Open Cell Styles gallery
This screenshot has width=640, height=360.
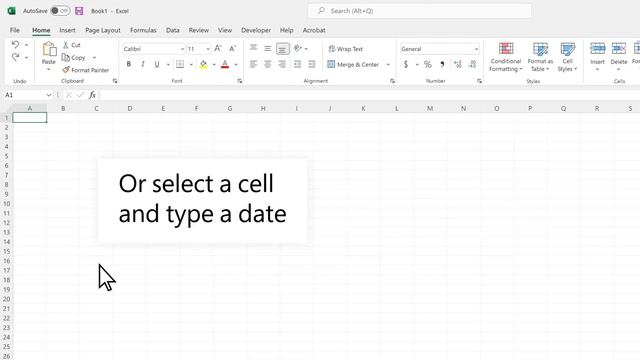tap(567, 57)
